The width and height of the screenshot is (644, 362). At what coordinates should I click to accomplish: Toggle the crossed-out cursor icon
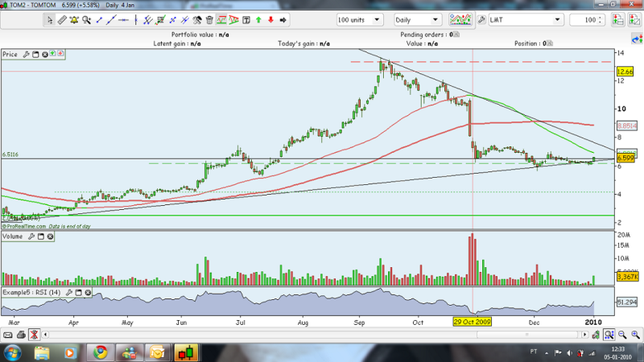(34, 335)
